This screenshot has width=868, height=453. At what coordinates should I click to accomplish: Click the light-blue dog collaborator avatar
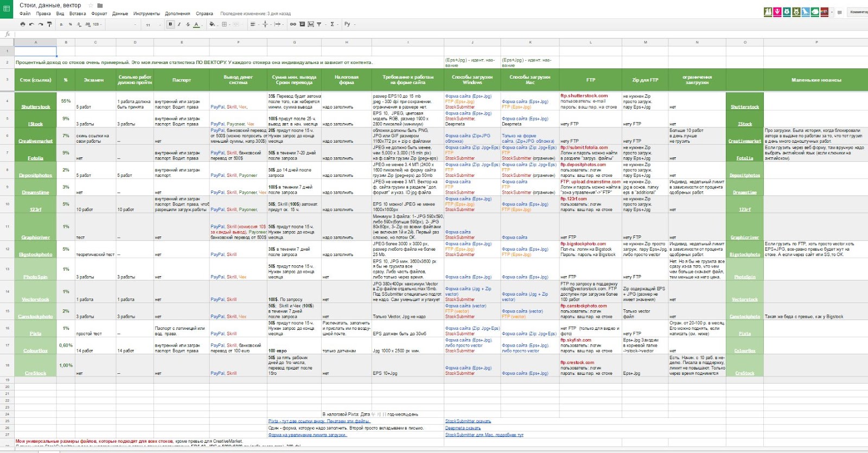pos(806,11)
